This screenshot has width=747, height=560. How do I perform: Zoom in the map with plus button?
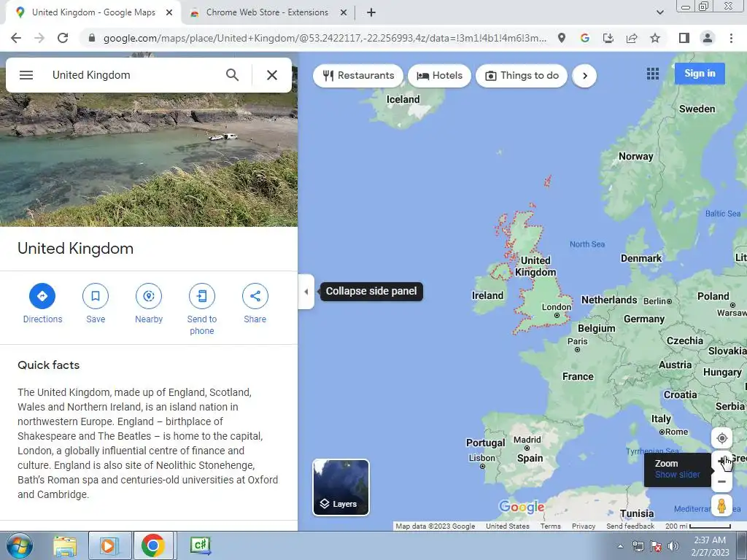[721, 461]
